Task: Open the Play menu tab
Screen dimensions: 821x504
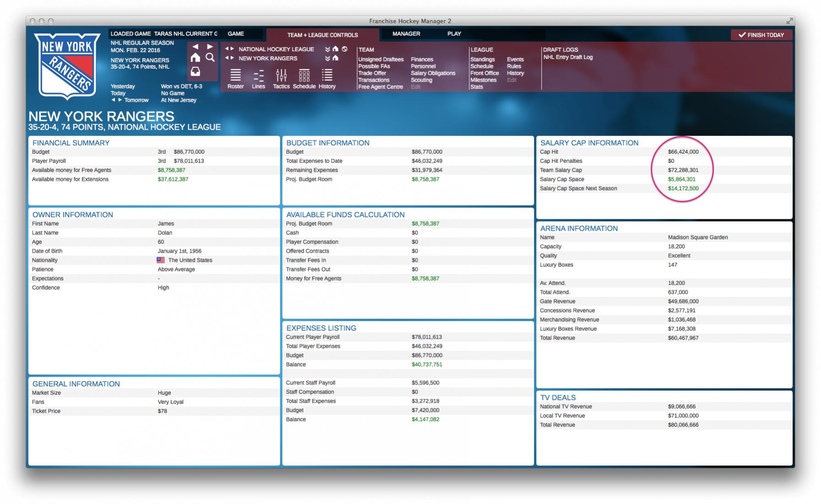Action: [454, 34]
